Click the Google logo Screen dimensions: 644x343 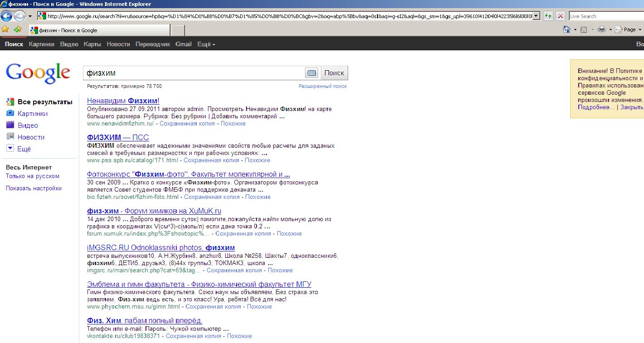tap(38, 73)
